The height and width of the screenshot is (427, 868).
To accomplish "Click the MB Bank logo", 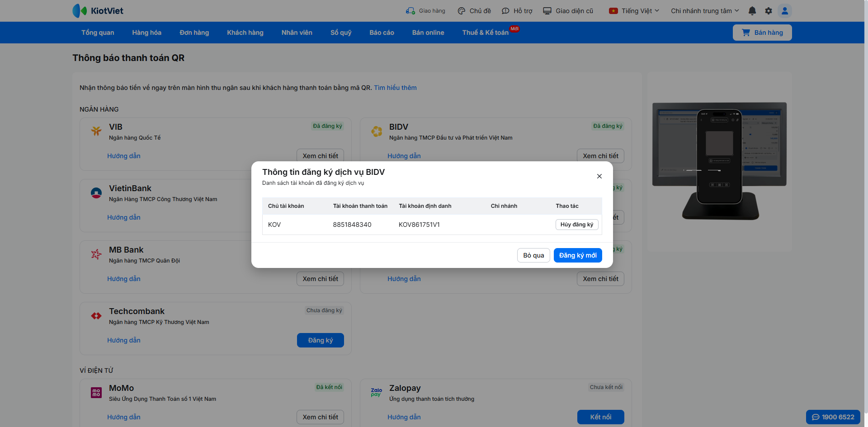I will click(x=96, y=254).
